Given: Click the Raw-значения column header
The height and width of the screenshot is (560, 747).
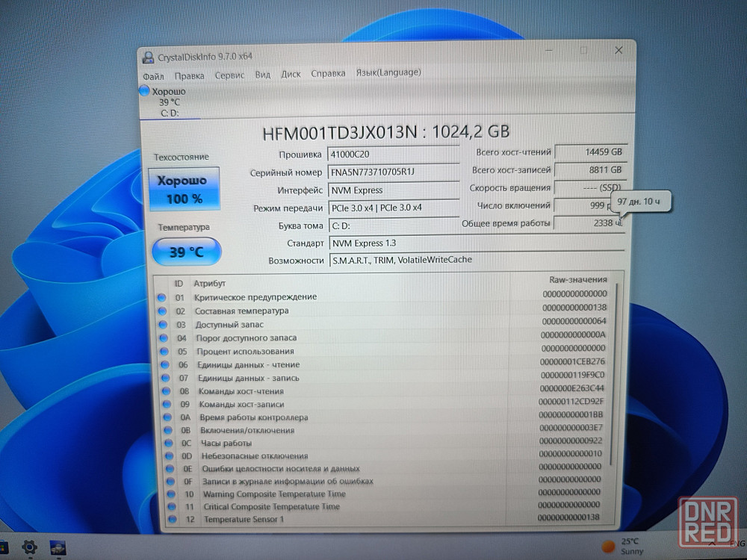Looking at the screenshot, I should pyautogui.click(x=577, y=279).
